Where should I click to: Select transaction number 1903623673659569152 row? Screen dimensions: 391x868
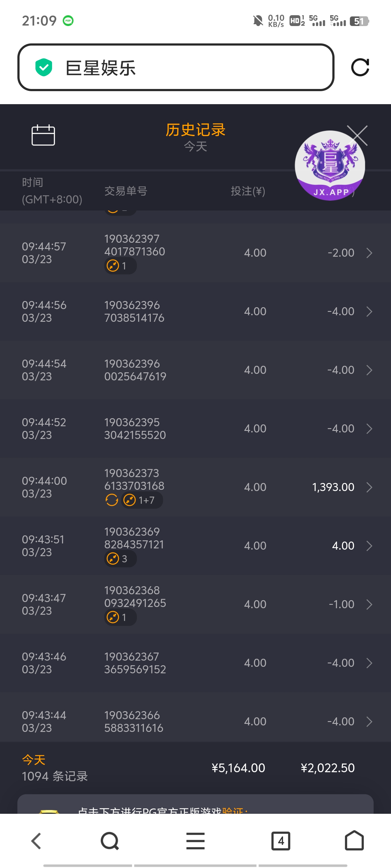click(x=135, y=663)
